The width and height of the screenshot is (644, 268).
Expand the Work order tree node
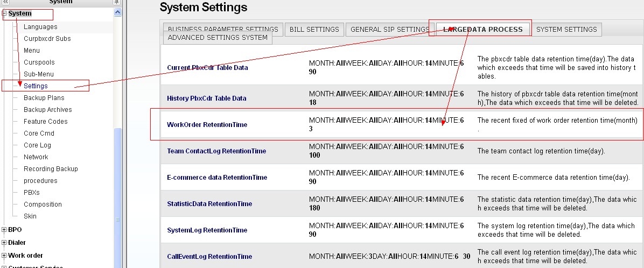(5, 256)
